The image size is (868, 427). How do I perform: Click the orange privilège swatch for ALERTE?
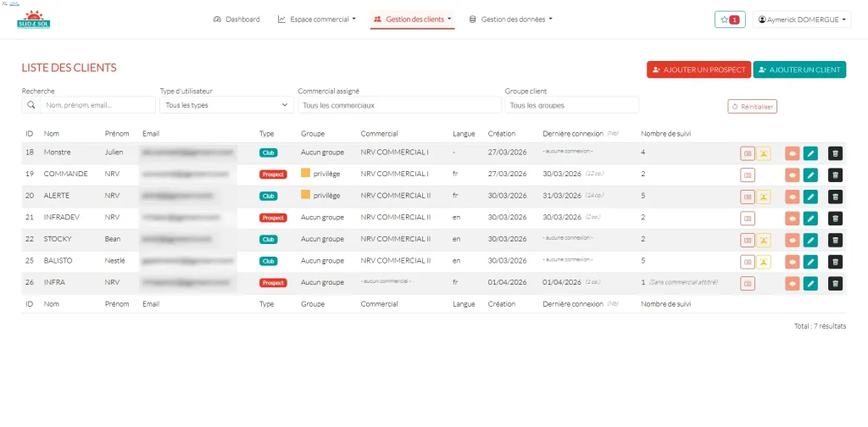305,195
